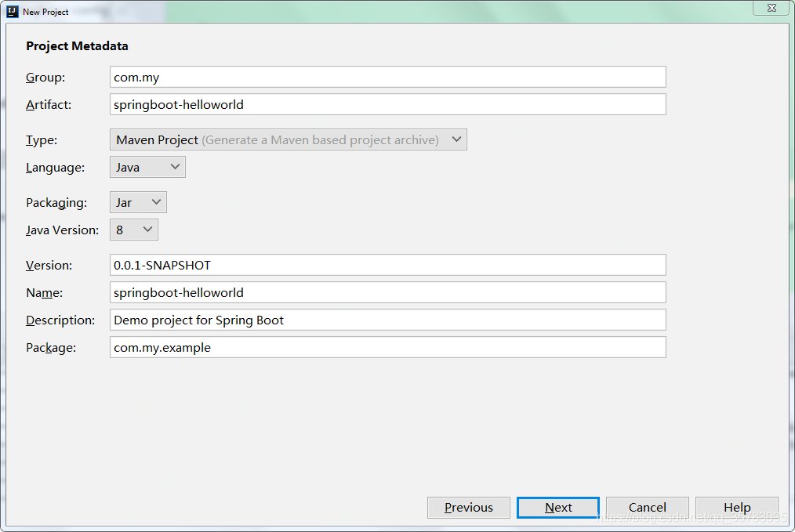The height and width of the screenshot is (532, 795).
Task: Click the Artifact: label
Action: pyautogui.click(x=49, y=105)
